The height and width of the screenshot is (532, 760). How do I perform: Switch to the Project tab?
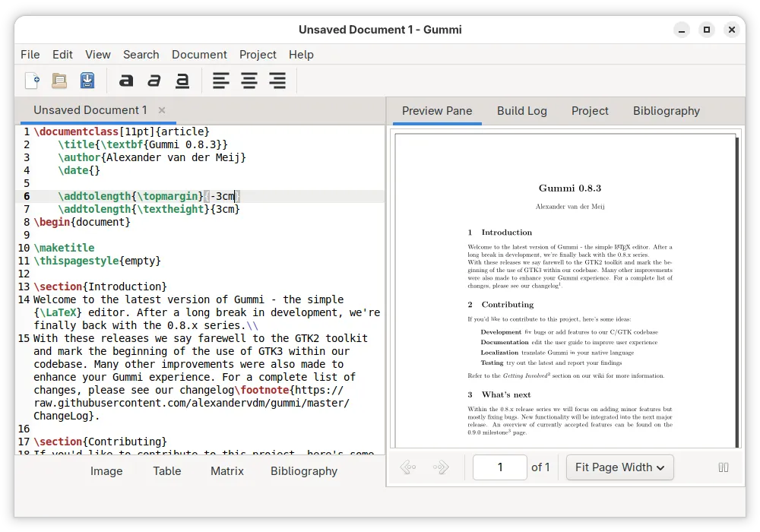tap(590, 111)
